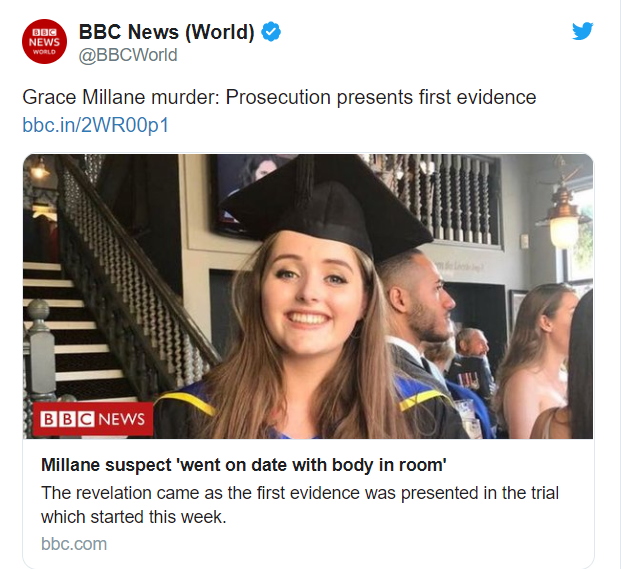The height and width of the screenshot is (569, 621).
Task: Click the BBC NEWS logo on the photo
Action: pyautogui.click(x=92, y=420)
